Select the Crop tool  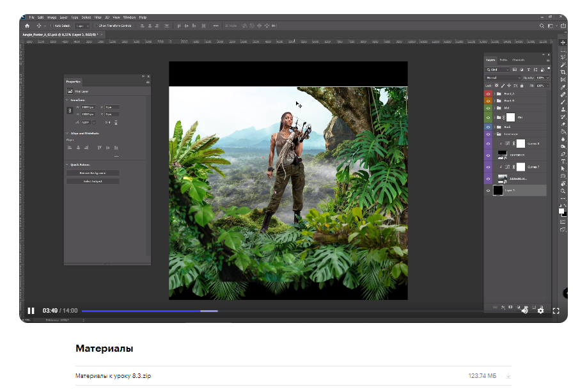[563, 72]
